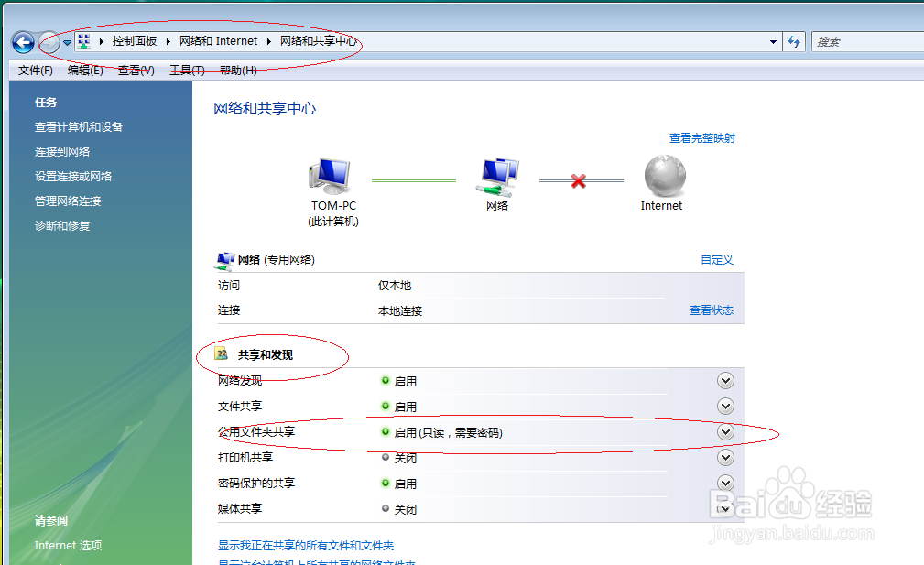This screenshot has width=924, height=565.
Task: Expand the 媒体共享 settings chevron
Action: tap(725, 508)
